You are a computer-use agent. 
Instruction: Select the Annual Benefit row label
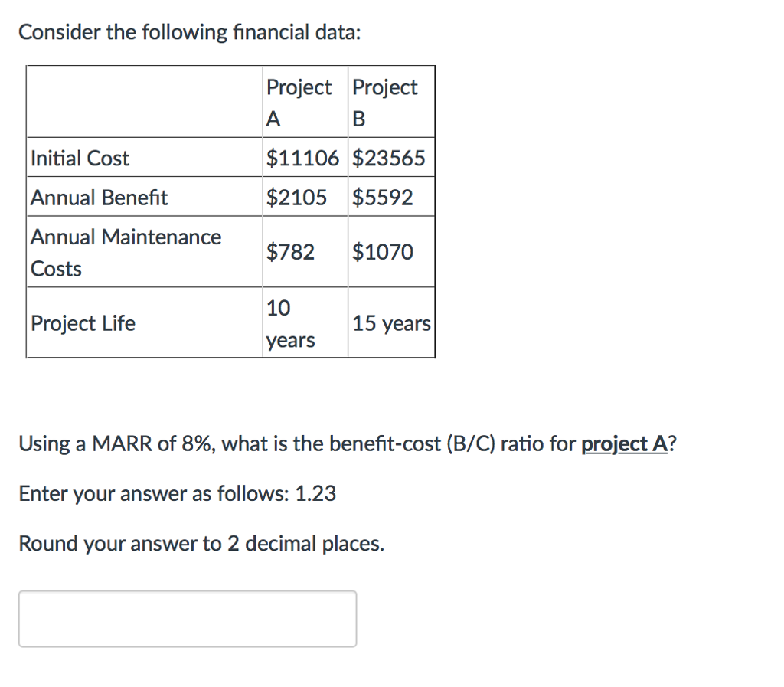coord(99,197)
